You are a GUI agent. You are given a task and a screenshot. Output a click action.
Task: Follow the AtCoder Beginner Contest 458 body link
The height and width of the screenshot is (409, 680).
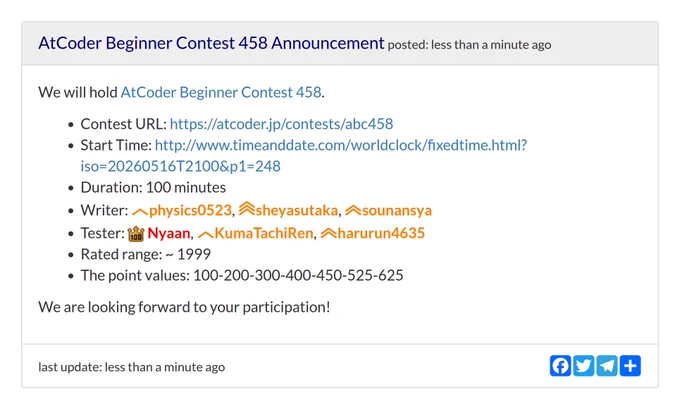(221, 92)
